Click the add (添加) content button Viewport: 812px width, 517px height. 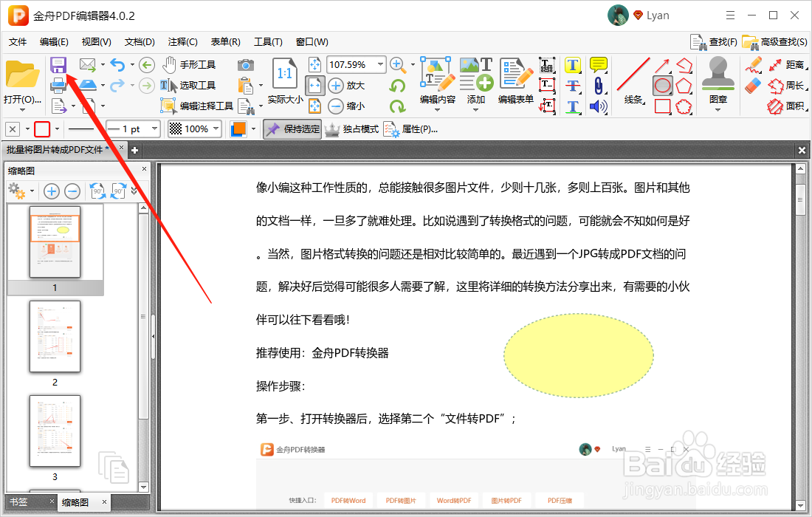click(476, 83)
